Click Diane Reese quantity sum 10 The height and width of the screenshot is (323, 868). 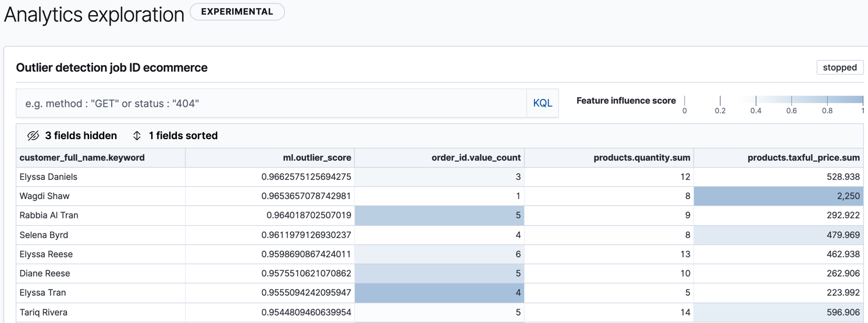click(609, 274)
